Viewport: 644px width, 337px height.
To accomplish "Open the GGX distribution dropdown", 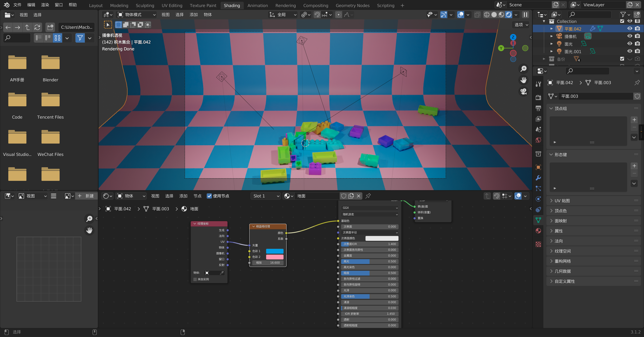I will click(370, 208).
